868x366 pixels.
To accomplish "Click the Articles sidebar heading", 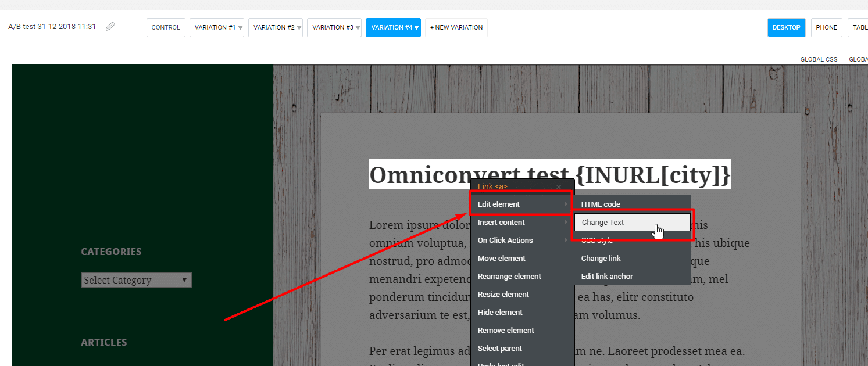I will [x=103, y=342].
